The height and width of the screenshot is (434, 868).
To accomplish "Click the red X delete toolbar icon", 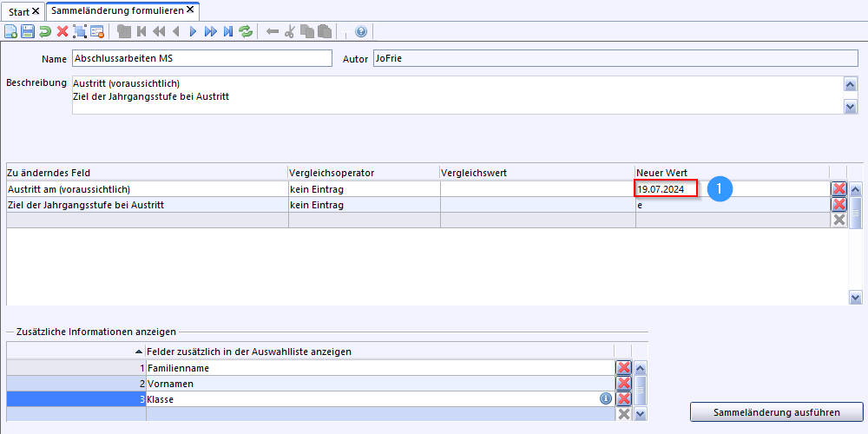I will tap(62, 31).
